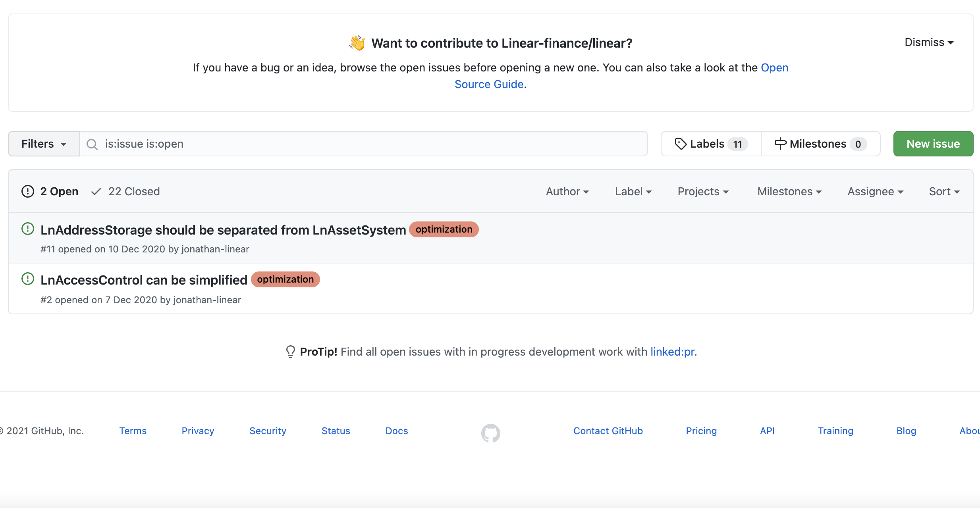Show the 2 Open issues
Image resolution: width=980 pixels, height=508 pixels.
(x=50, y=191)
